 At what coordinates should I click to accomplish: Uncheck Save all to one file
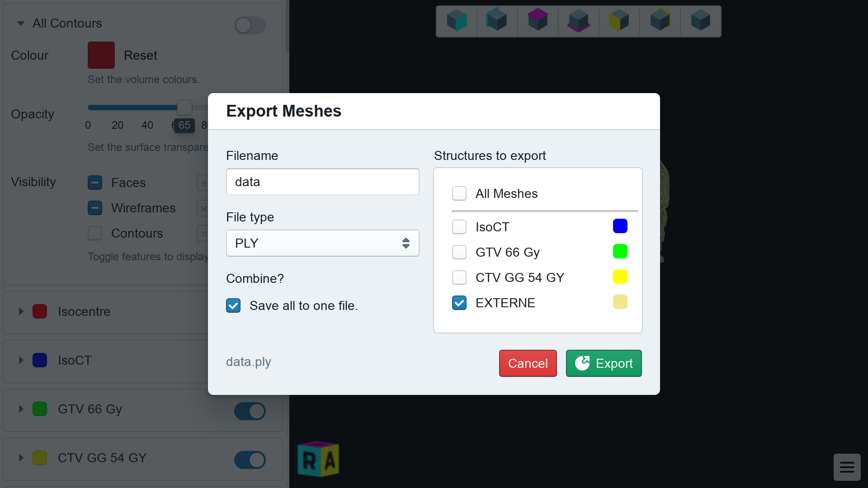pyautogui.click(x=233, y=305)
